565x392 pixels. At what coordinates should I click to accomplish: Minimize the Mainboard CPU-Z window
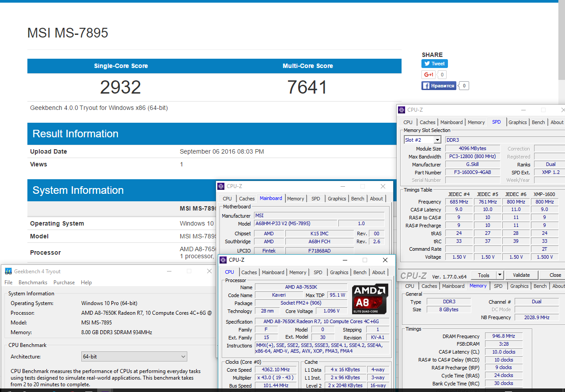click(x=342, y=186)
